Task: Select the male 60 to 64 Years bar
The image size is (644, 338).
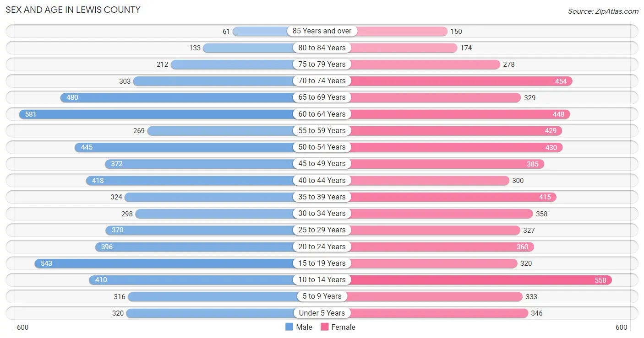Action: [x=156, y=114]
